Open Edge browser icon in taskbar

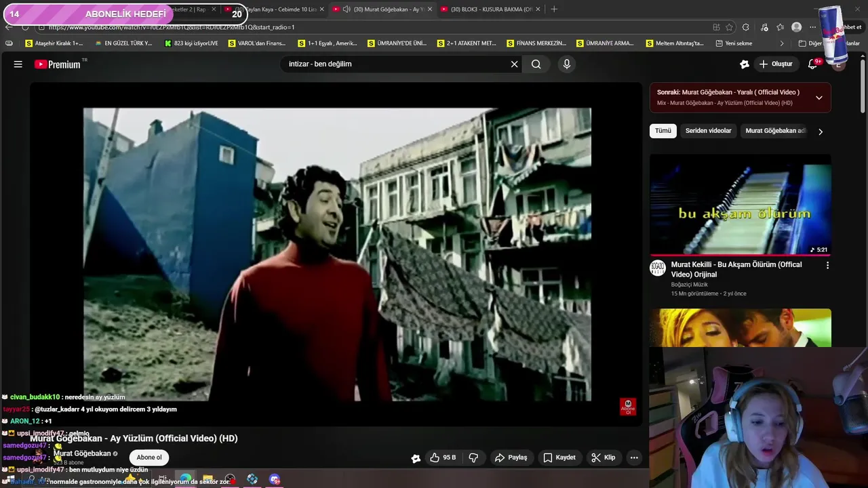click(x=185, y=479)
